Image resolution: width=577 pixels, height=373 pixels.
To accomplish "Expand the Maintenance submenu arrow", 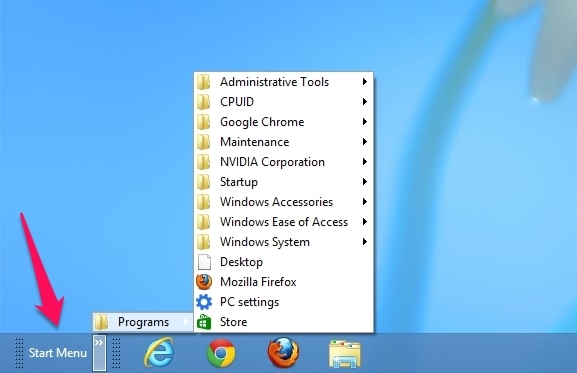I will tap(365, 142).
